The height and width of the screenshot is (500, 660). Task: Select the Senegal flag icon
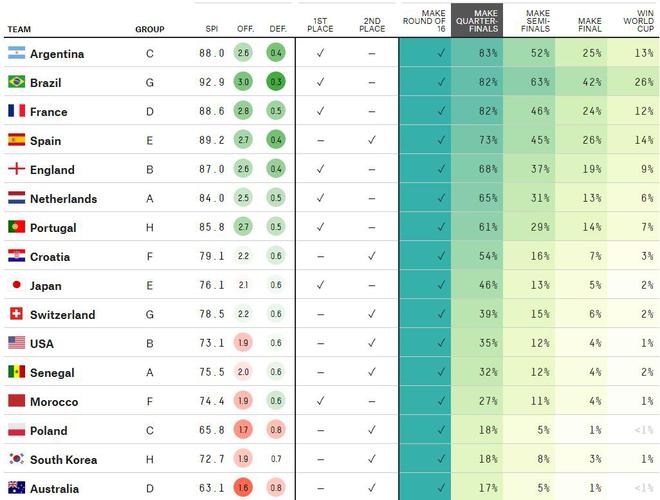point(16,372)
